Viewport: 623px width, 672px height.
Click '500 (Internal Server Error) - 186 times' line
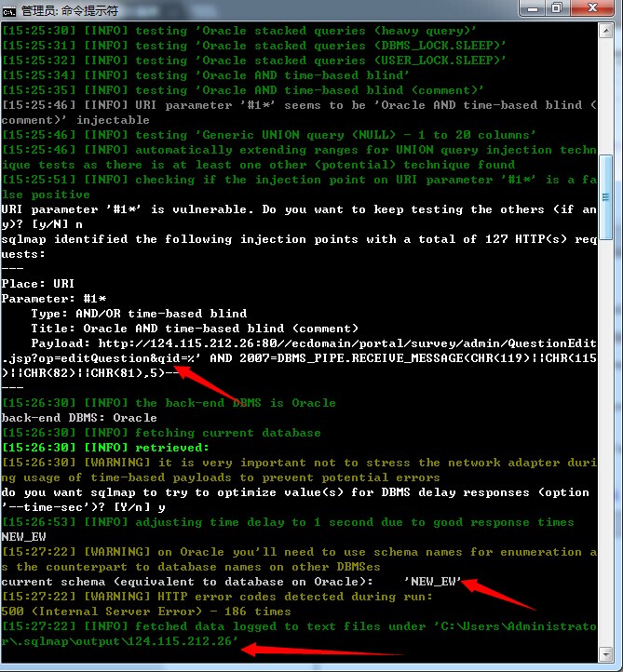click(146, 612)
